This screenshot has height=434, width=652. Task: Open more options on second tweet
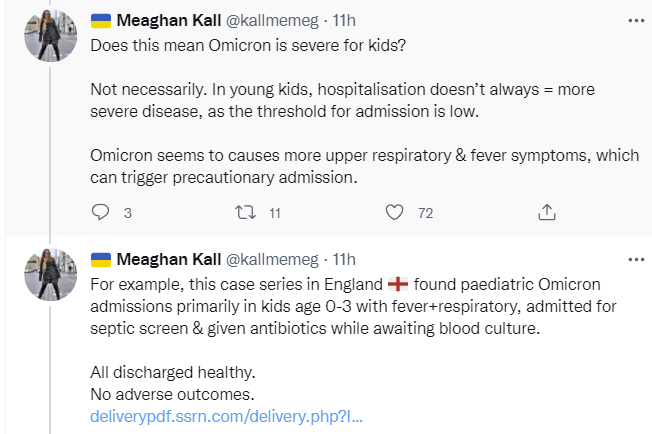(x=636, y=259)
